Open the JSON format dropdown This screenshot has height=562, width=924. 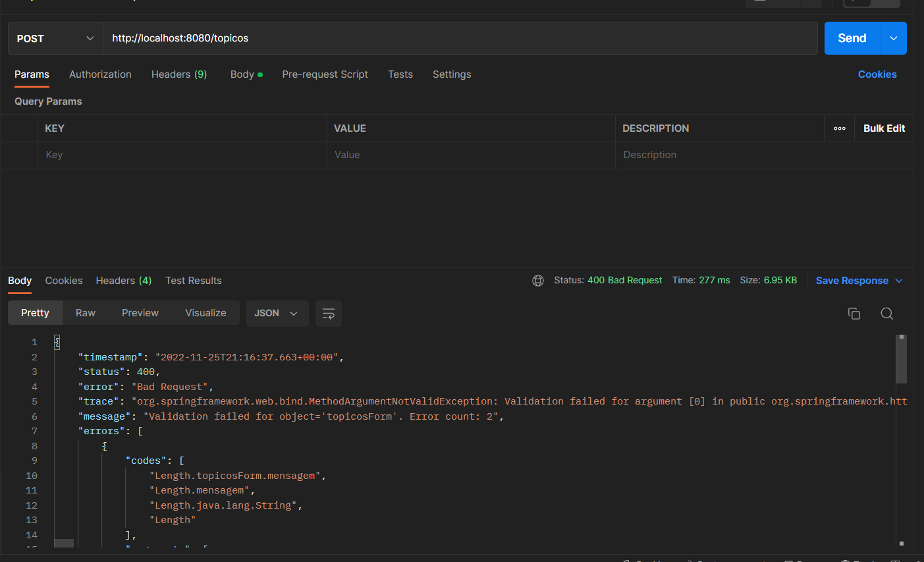pyautogui.click(x=276, y=313)
